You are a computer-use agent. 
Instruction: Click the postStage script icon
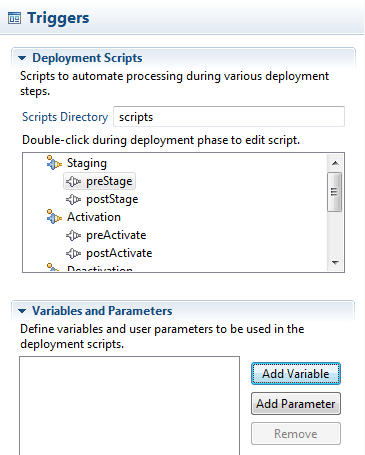(73, 199)
